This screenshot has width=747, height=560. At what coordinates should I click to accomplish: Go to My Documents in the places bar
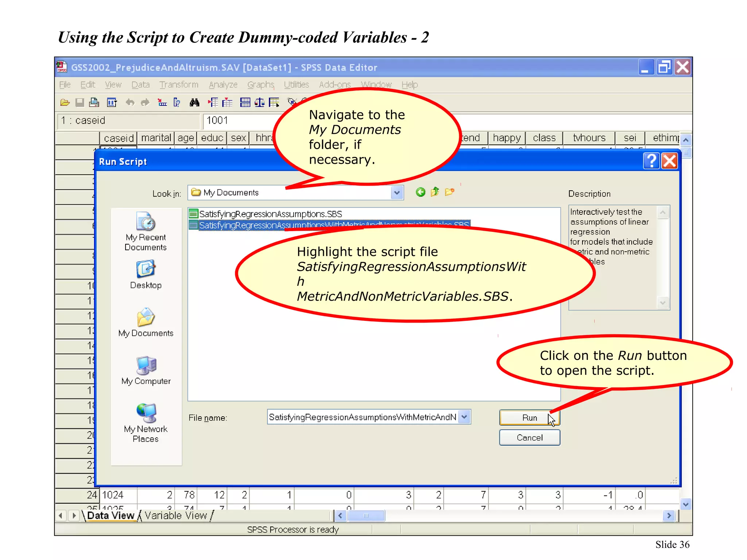tap(146, 323)
